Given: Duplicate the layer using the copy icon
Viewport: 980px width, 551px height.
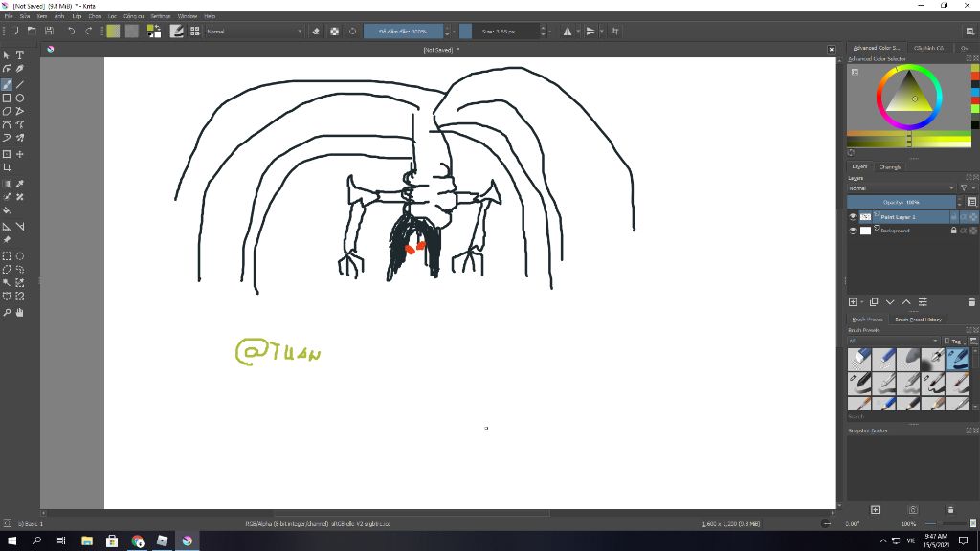Looking at the screenshot, I should tap(874, 302).
